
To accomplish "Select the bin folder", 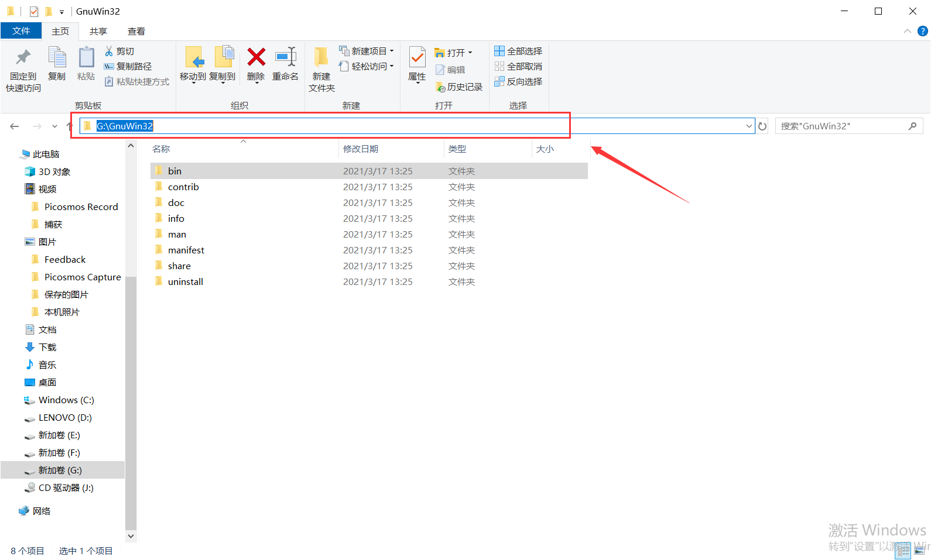I will tap(369, 171).
